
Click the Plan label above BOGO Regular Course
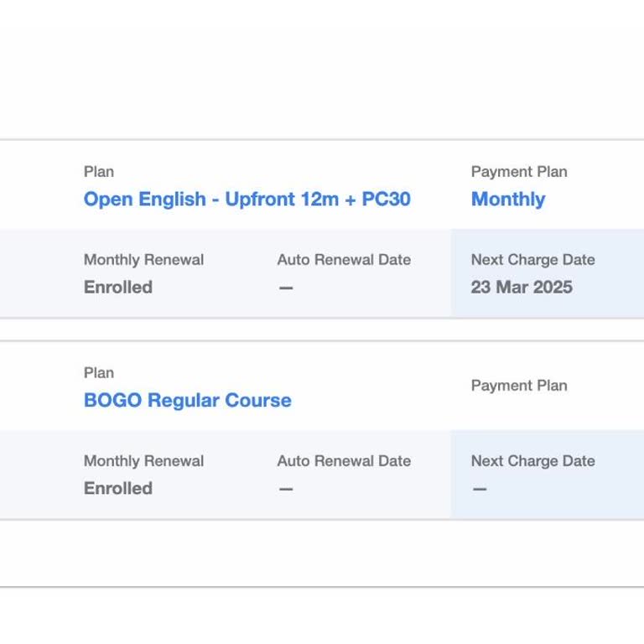[x=99, y=373]
